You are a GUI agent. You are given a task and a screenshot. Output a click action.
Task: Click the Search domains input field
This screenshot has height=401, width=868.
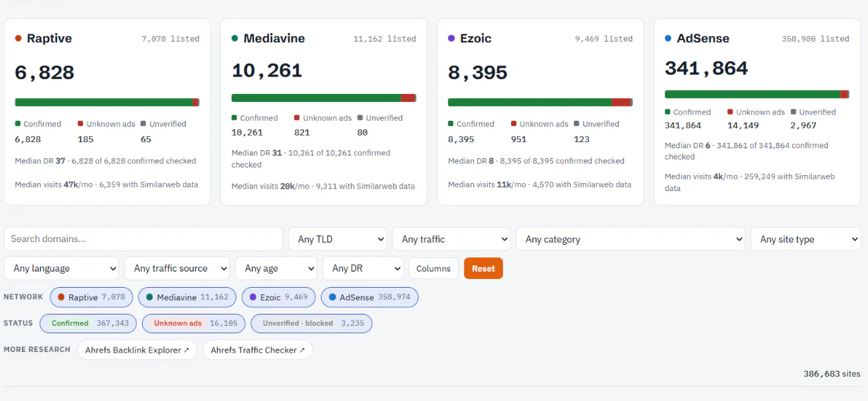143,239
